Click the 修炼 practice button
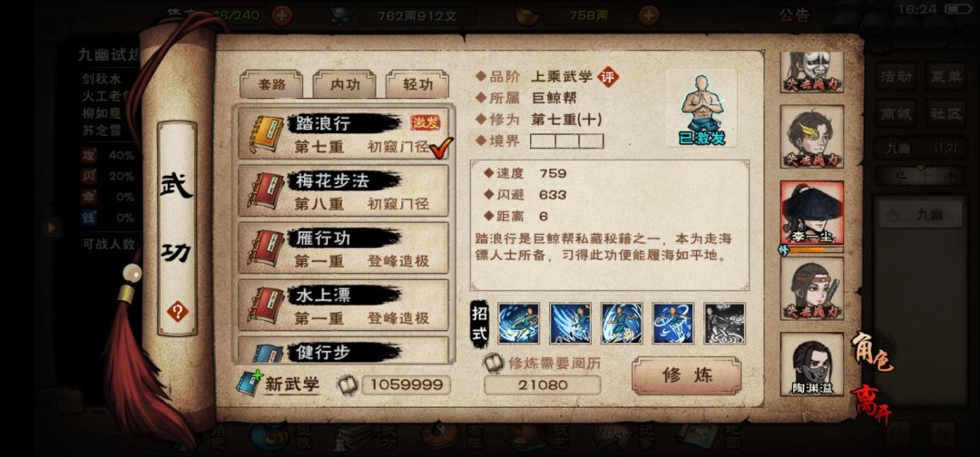 [x=686, y=375]
